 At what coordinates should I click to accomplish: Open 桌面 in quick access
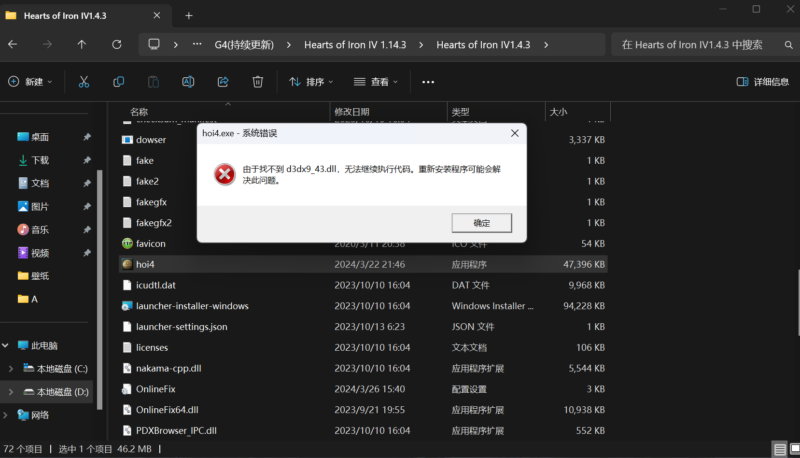tap(40, 137)
